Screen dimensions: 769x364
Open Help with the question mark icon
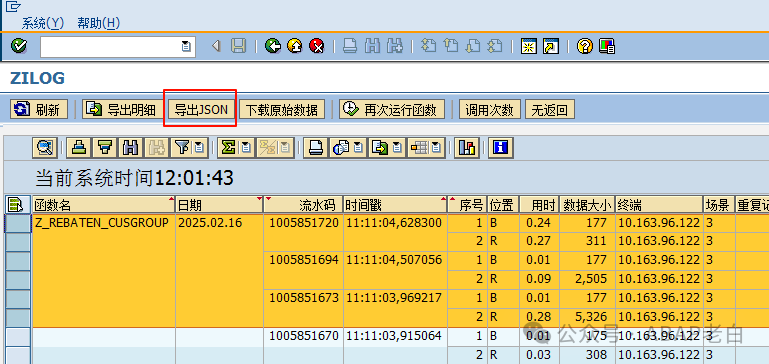coord(585,46)
